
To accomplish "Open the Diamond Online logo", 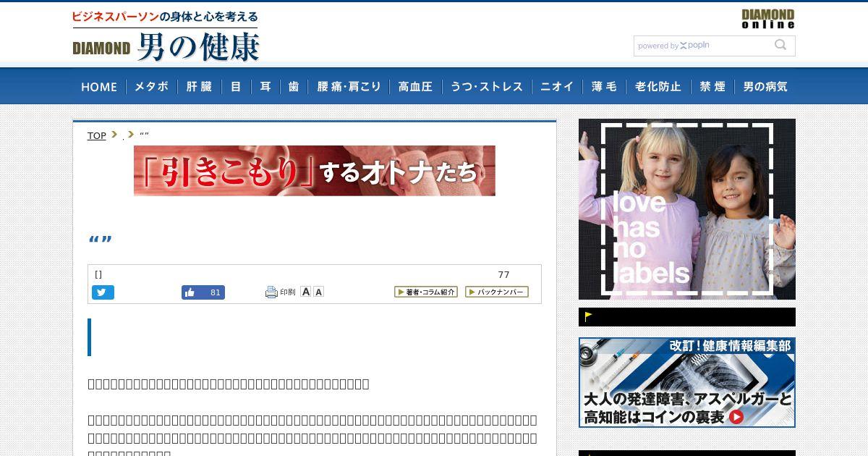I will point(768,19).
